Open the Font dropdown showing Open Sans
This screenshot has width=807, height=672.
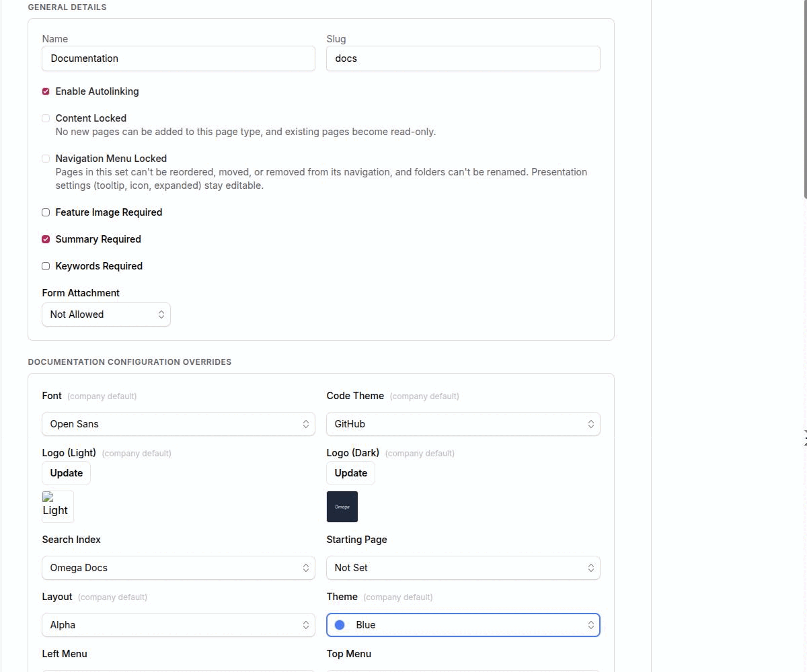click(178, 424)
